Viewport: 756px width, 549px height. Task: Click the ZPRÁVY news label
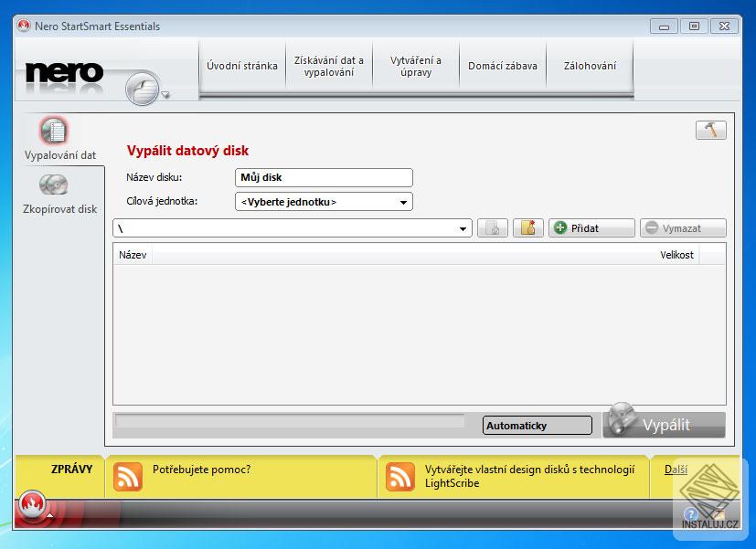click(71, 469)
